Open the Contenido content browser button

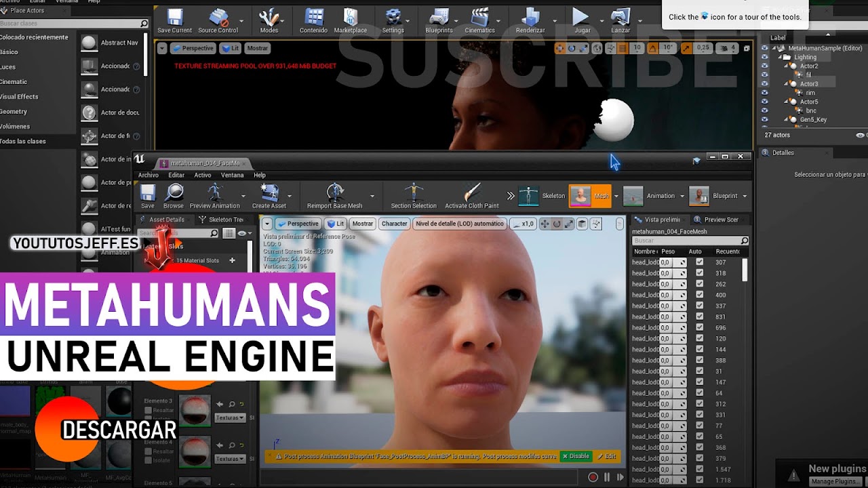click(x=313, y=21)
